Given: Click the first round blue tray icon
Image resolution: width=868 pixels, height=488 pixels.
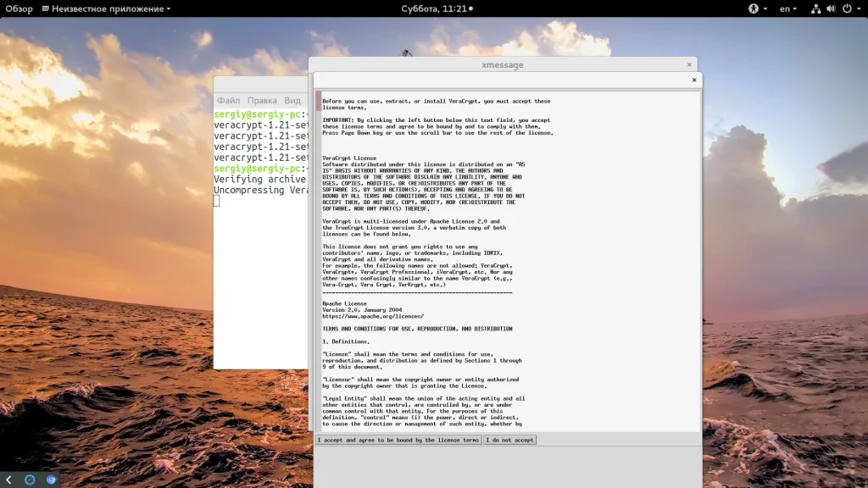Looking at the screenshot, I should tap(30, 480).
